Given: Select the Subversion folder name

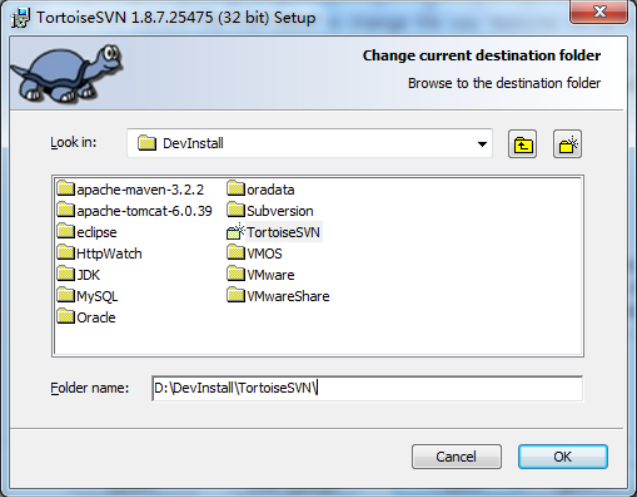Looking at the screenshot, I should 280,211.
